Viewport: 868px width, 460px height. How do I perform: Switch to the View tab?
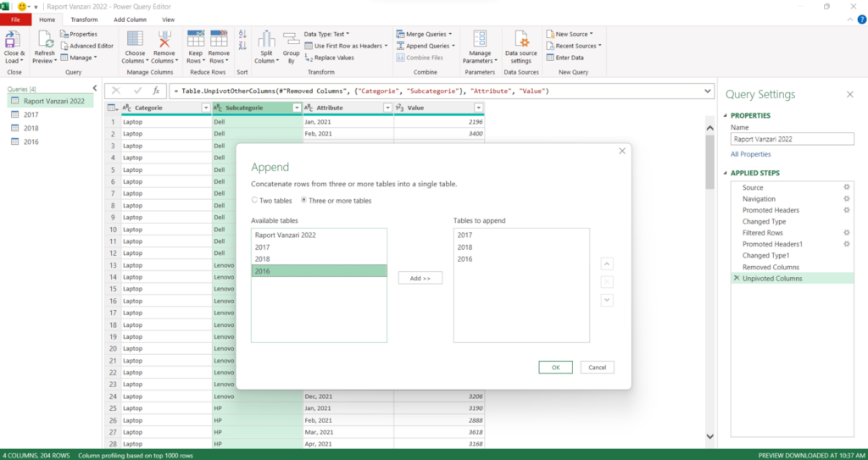[x=169, y=19]
